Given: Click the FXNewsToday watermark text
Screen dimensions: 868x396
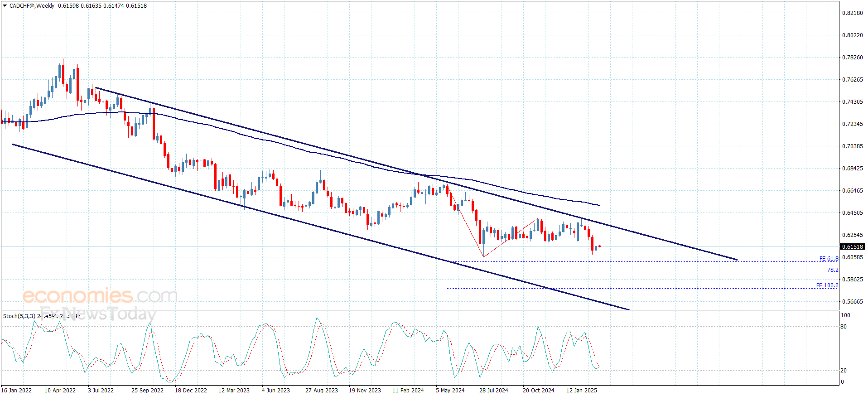Looking at the screenshot, I should 97,314.
